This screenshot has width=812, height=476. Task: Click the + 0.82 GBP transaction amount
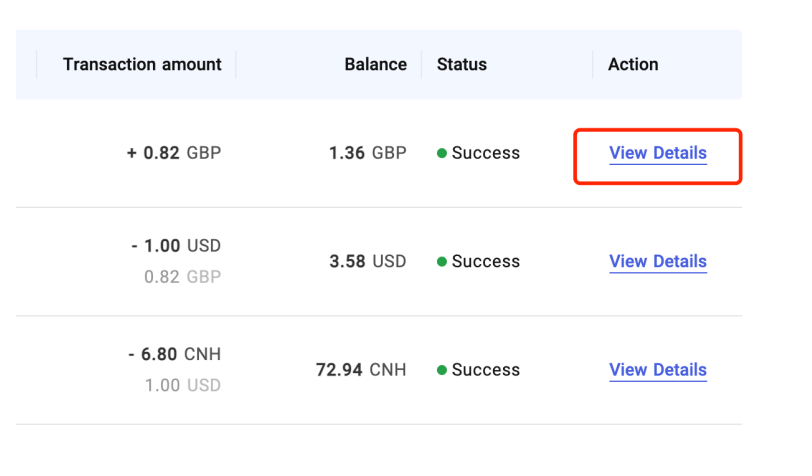(174, 154)
